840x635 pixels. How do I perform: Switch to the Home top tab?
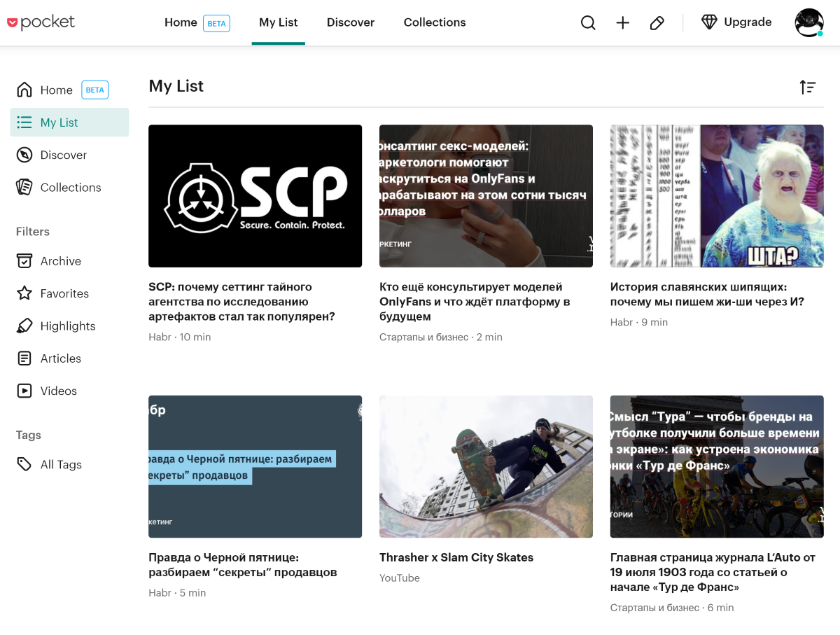click(x=181, y=22)
